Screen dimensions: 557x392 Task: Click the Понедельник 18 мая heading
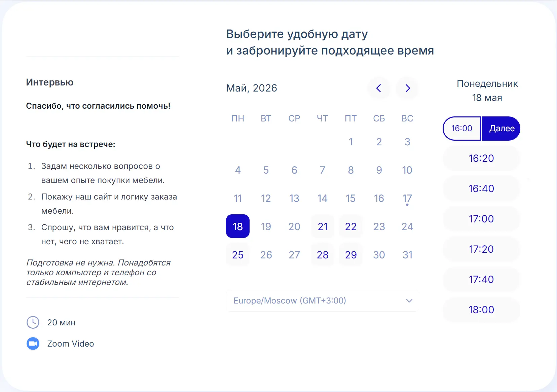point(487,91)
